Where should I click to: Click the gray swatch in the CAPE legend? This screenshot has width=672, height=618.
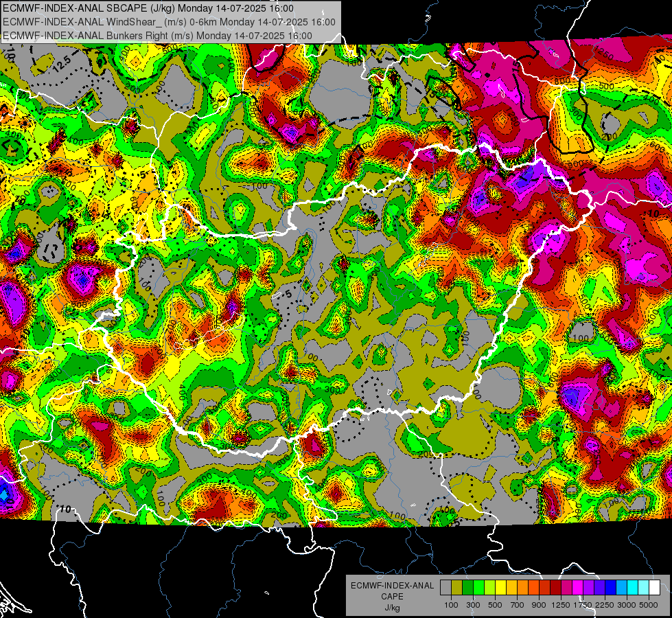445,588
